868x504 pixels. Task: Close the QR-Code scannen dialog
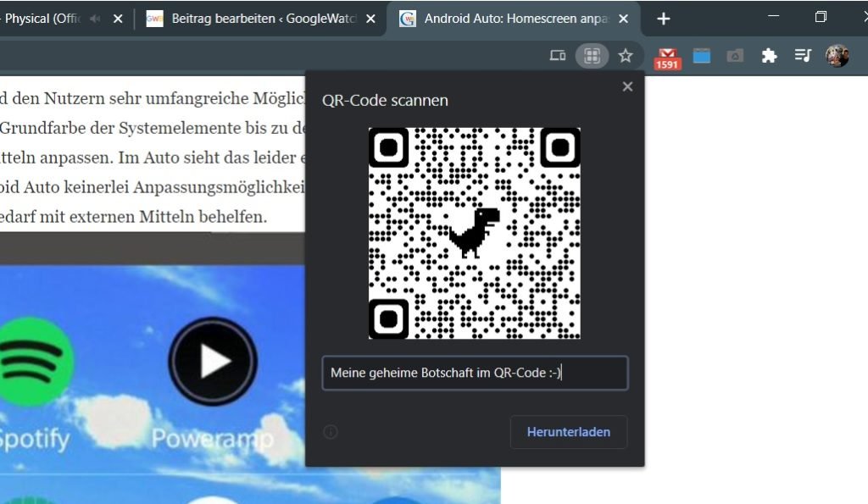click(627, 86)
